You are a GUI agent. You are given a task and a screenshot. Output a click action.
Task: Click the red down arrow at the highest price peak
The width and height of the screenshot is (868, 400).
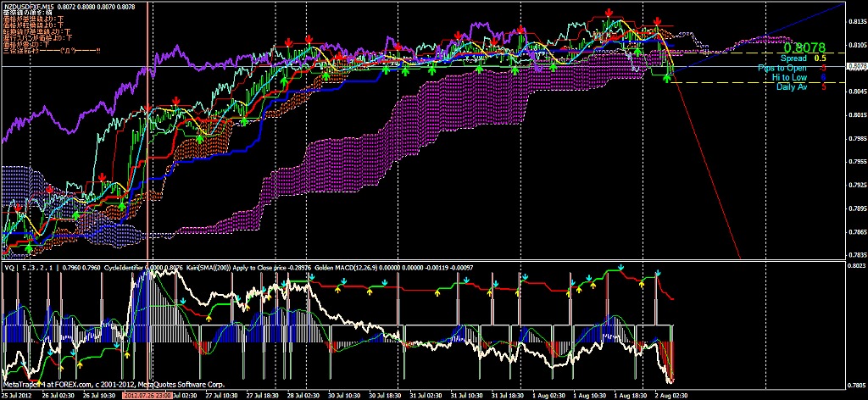point(609,13)
